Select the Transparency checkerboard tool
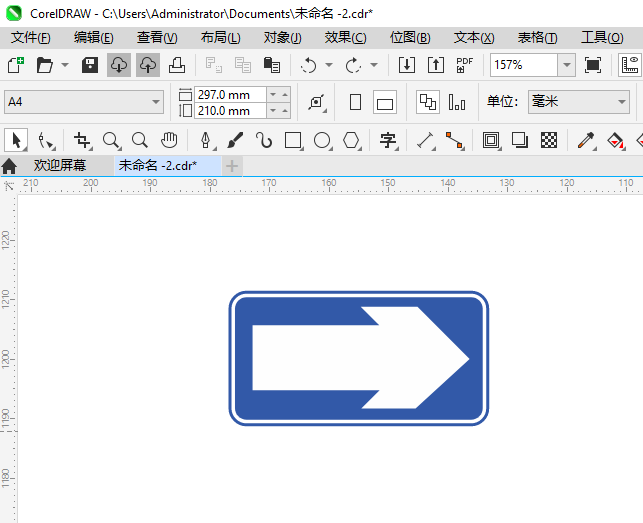The image size is (643, 523). tap(549, 140)
